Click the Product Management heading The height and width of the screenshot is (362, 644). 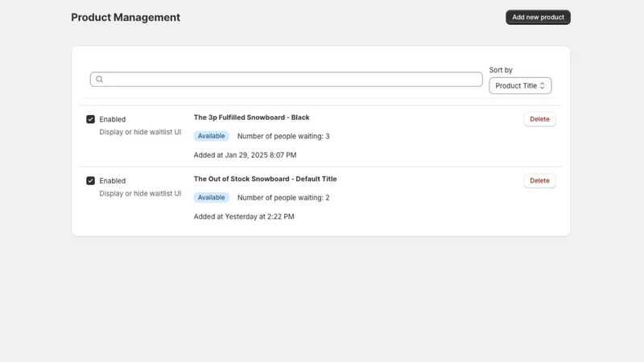(x=126, y=17)
